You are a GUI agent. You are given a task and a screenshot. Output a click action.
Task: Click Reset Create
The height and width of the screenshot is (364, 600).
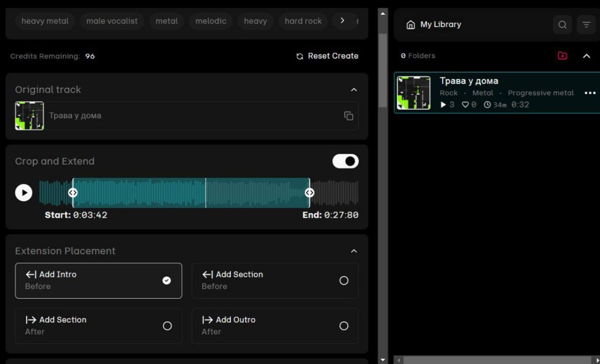click(x=327, y=56)
